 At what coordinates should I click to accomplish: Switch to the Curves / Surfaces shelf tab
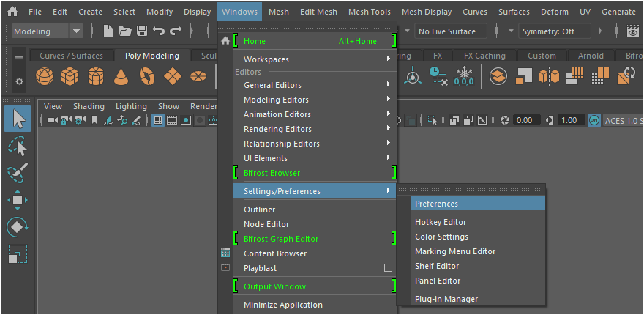click(x=72, y=56)
